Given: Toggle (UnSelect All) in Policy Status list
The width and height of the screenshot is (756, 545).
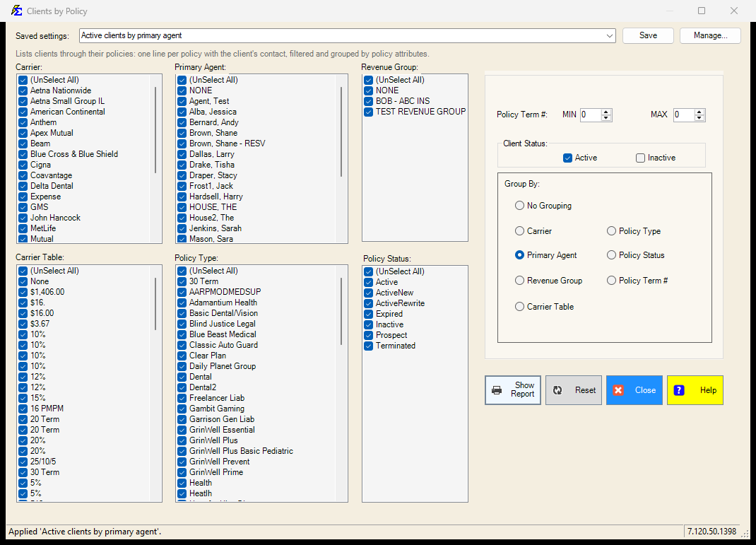Looking at the screenshot, I should pos(368,271).
